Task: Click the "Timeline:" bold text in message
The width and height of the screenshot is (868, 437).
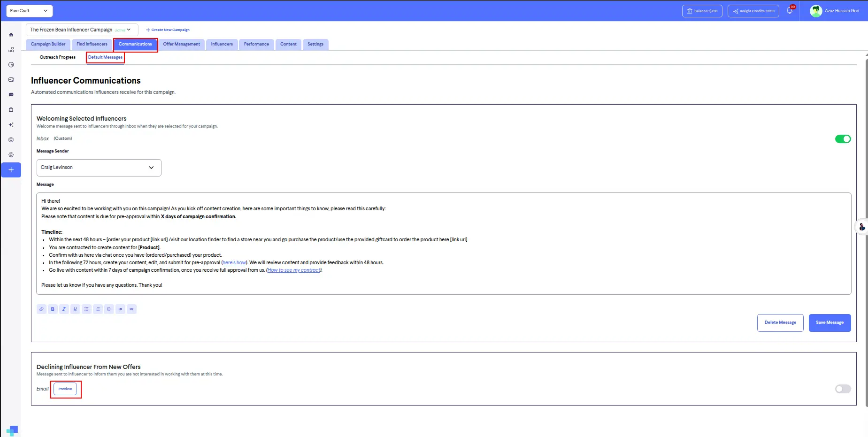Action: 52,232
